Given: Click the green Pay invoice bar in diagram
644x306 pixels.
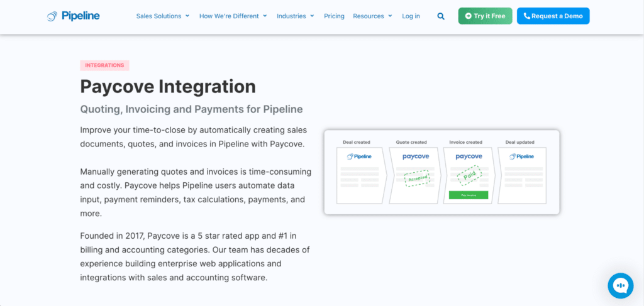Looking at the screenshot, I should (468, 195).
